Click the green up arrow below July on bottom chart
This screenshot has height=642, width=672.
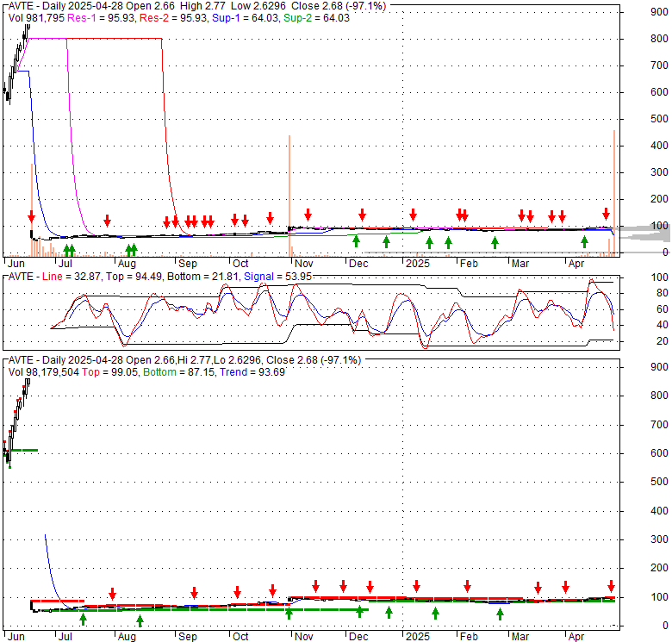tap(84, 618)
